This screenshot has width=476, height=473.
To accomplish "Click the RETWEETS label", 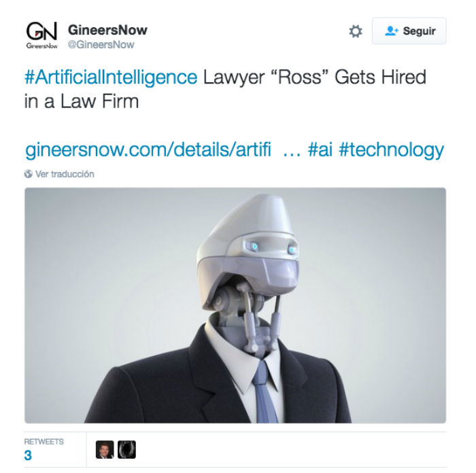I will tap(44, 442).
